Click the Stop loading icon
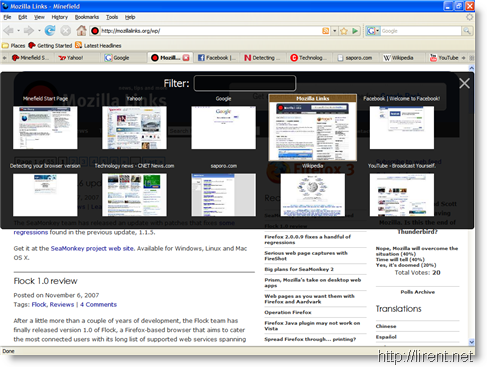Screen dimensions: 487x367 pos(66,31)
